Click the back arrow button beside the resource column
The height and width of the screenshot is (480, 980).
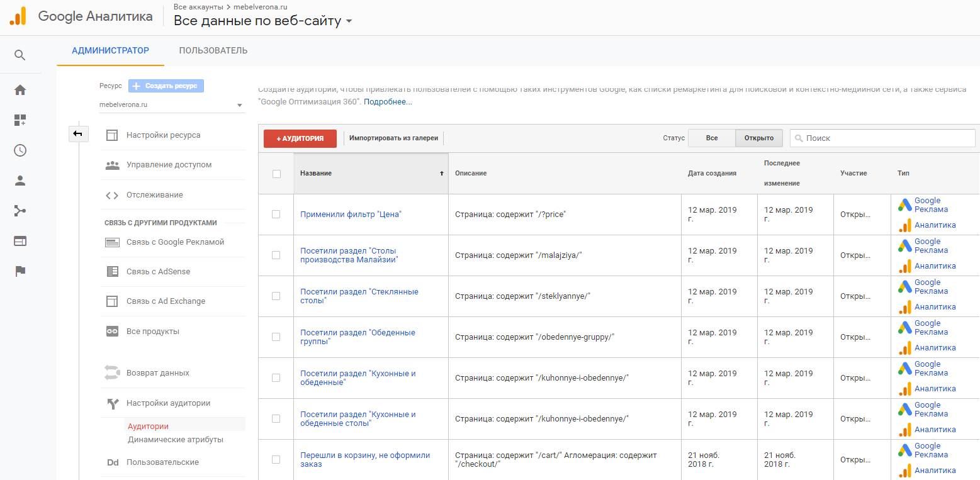click(78, 133)
